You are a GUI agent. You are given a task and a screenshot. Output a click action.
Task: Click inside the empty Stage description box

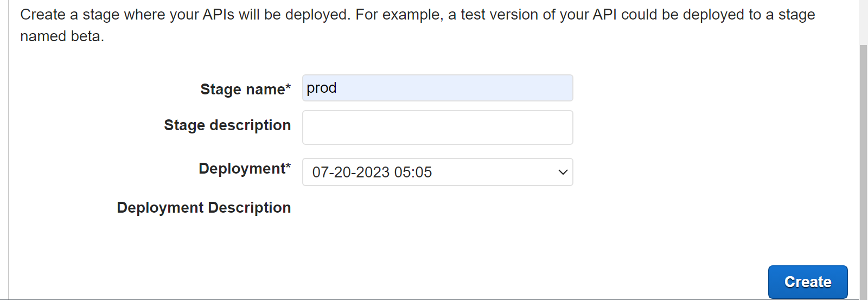(438, 127)
